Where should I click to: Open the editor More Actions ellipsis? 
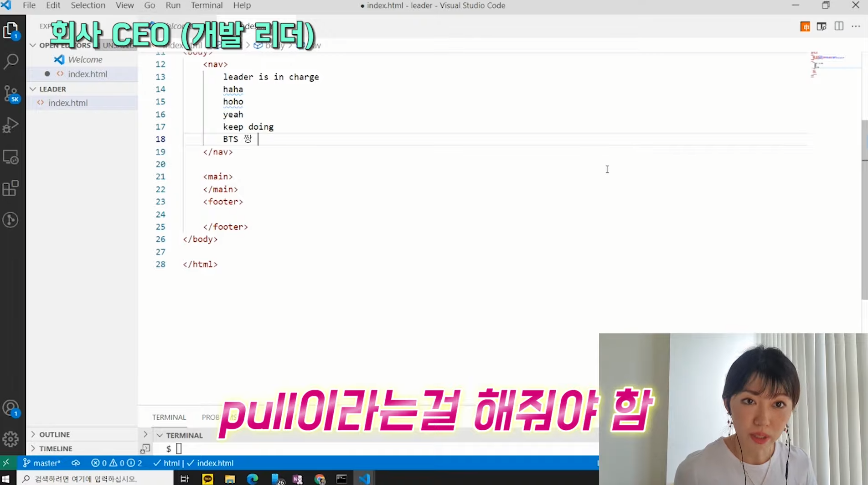[856, 26]
